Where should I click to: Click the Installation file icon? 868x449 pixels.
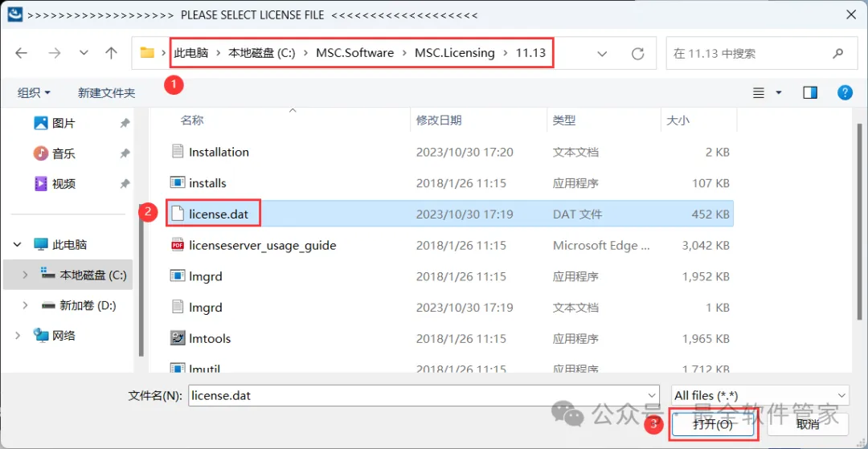pyautogui.click(x=177, y=152)
